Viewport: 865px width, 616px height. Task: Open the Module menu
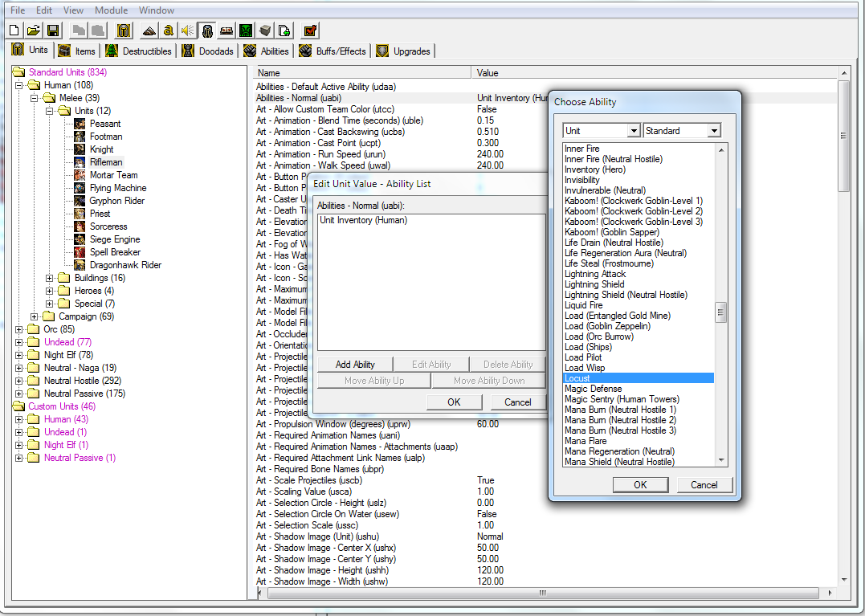pos(111,10)
